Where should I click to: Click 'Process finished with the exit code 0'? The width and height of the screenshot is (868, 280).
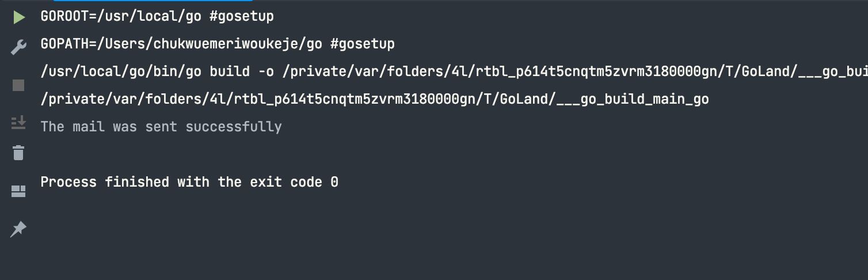click(x=189, y=182)
